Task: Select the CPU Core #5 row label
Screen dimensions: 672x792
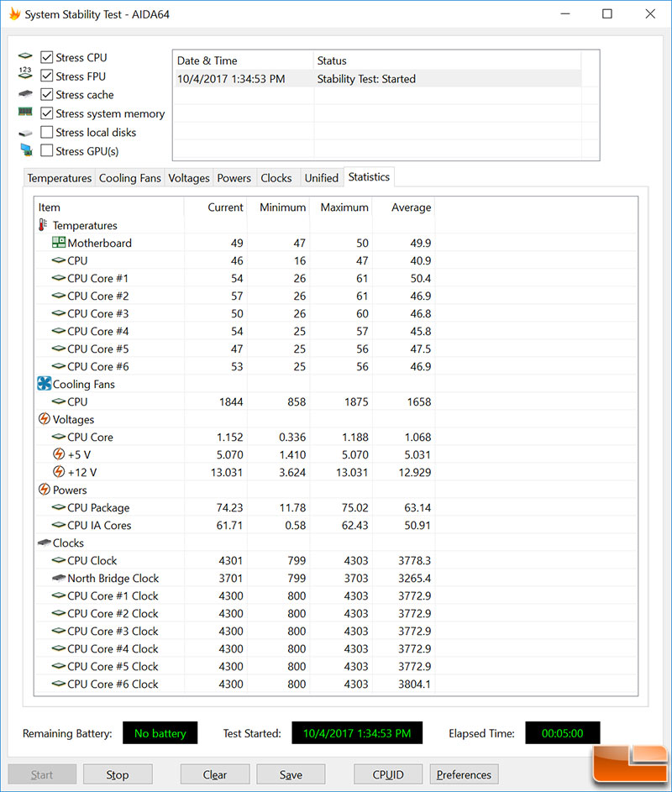Action: click(98, 349)
